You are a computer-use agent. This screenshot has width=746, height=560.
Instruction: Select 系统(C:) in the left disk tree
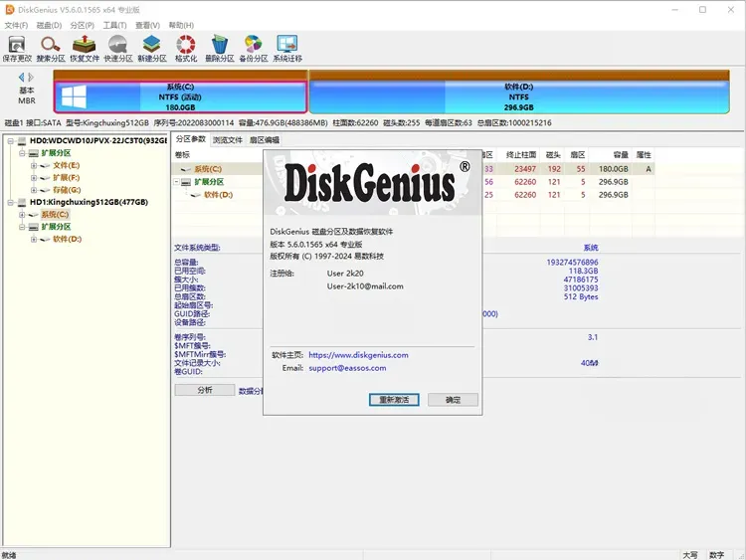[55, 215]
